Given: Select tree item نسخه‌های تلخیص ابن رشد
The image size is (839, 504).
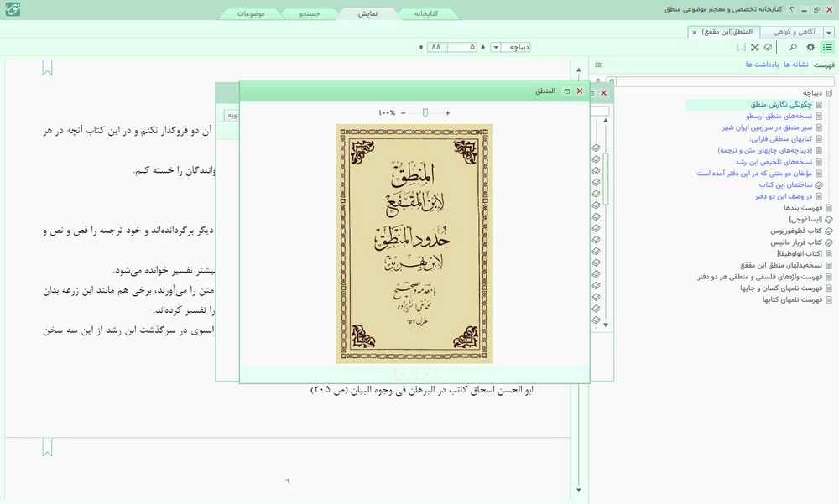Looking at the screenshot, I should tap(774, 162).
